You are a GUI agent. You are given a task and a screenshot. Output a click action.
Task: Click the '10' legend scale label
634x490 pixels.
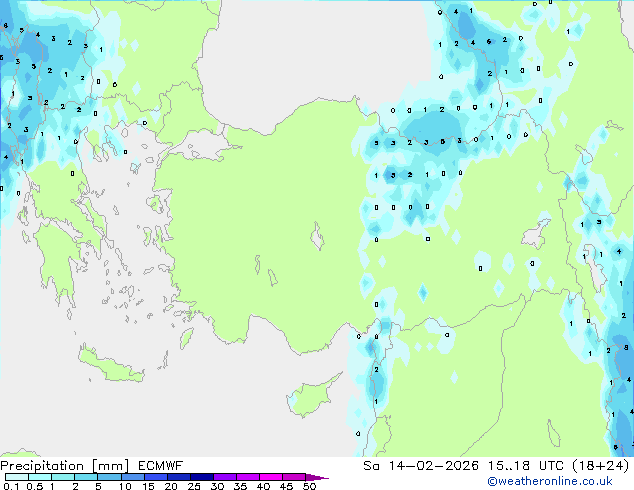point(125,486)
